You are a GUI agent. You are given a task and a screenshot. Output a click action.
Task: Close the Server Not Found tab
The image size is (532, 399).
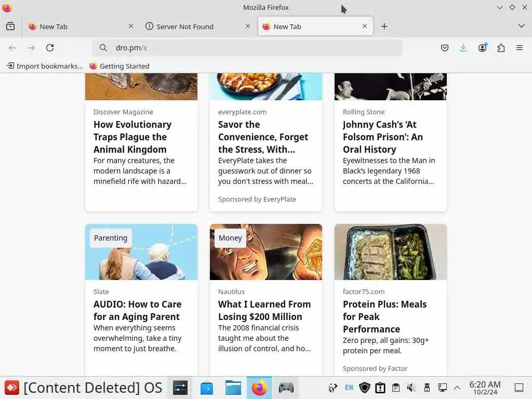point(248,26)
